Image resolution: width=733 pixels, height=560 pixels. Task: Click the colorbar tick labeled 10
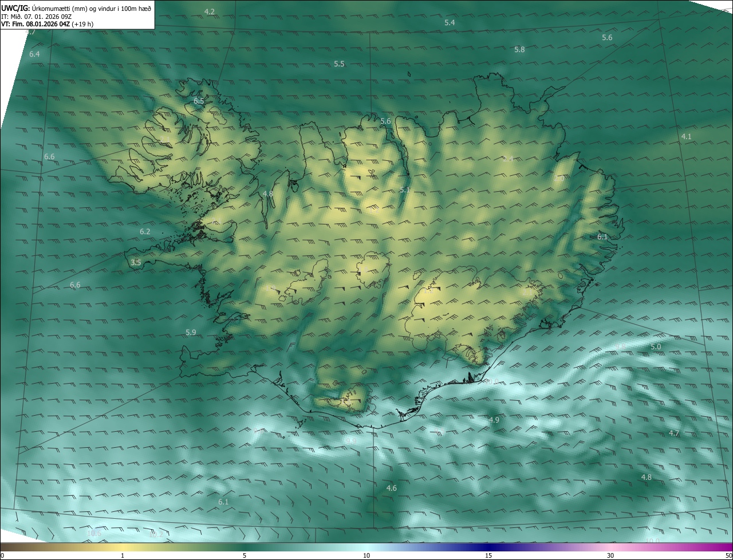click(366, 555)
